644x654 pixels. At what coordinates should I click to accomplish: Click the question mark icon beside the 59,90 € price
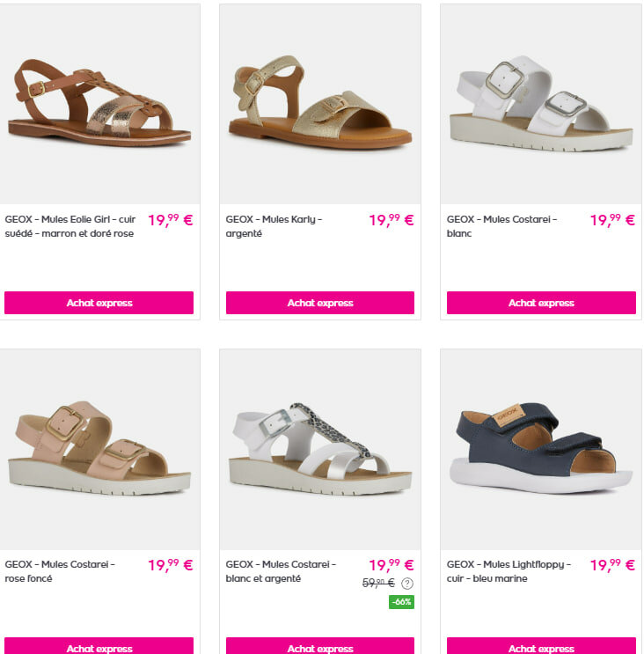coord(407,583)
